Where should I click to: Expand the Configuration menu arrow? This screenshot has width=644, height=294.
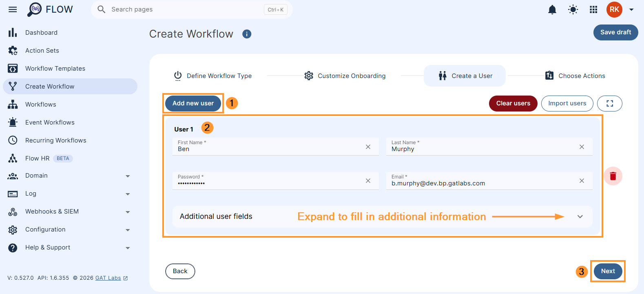pyautogui.click(x=128, y=230)
